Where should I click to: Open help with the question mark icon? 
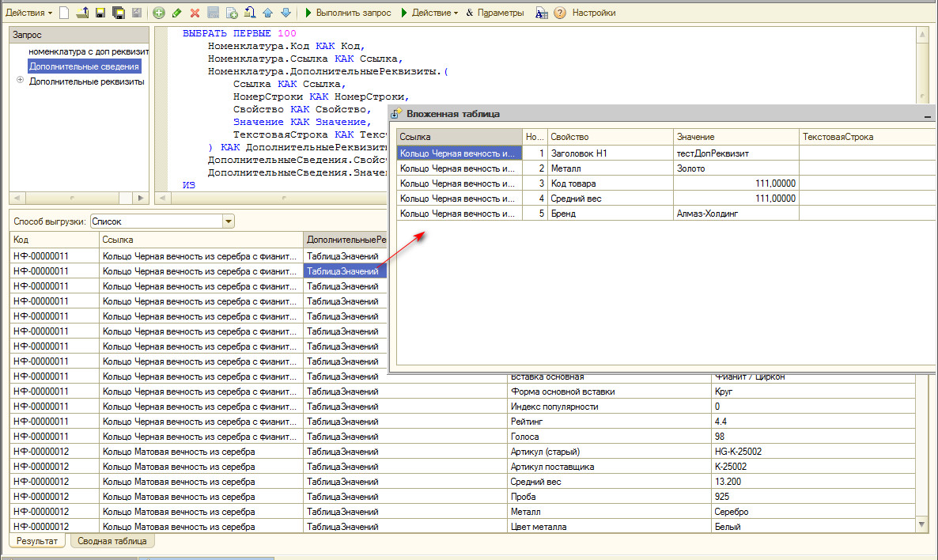coord(560,13)
